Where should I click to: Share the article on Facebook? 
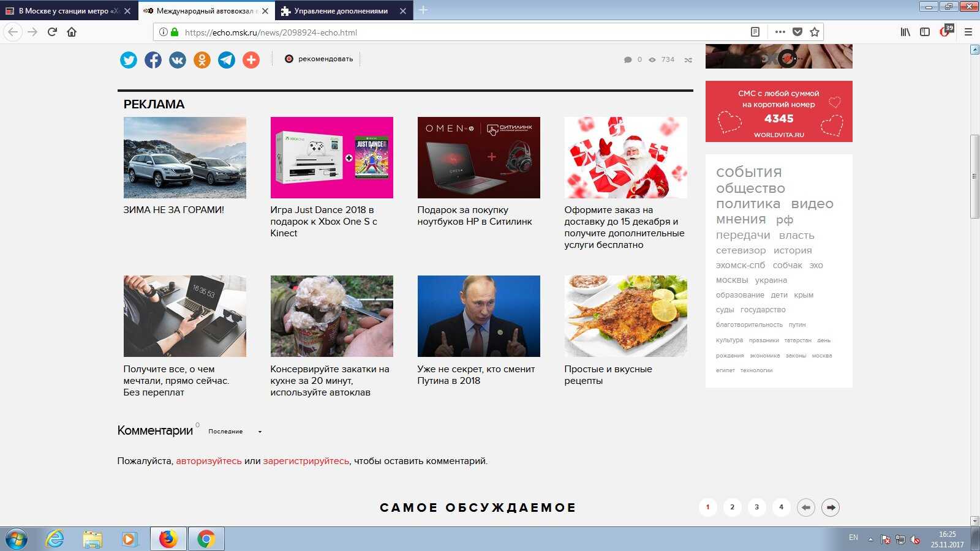click(x=153, y=59)
